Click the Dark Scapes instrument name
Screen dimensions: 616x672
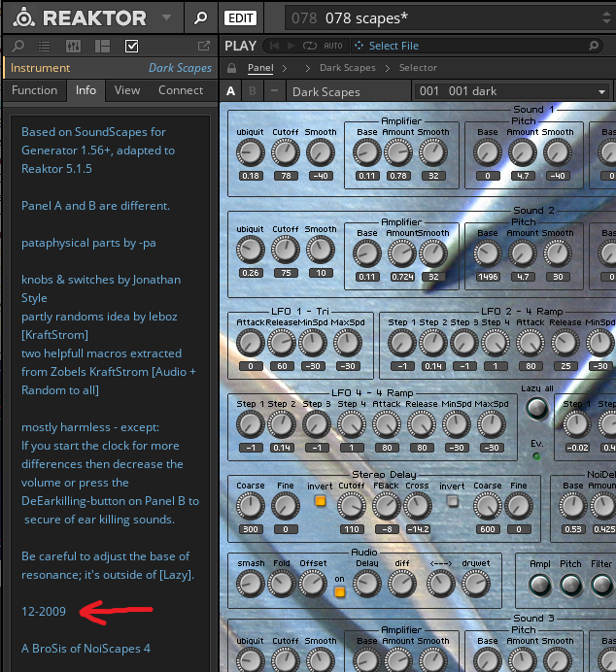(180, 68)
